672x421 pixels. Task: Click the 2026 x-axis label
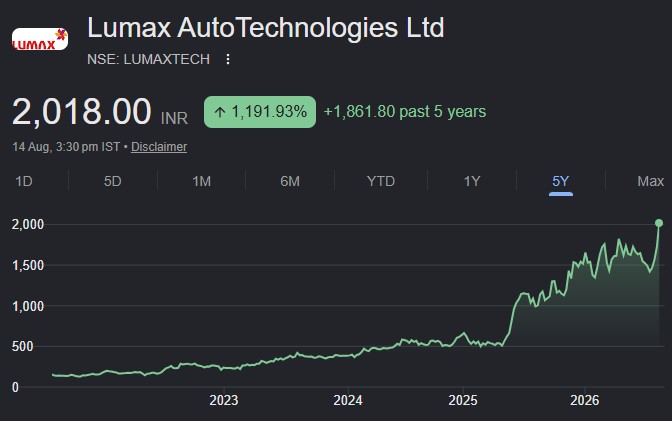[x=585, y=400]
